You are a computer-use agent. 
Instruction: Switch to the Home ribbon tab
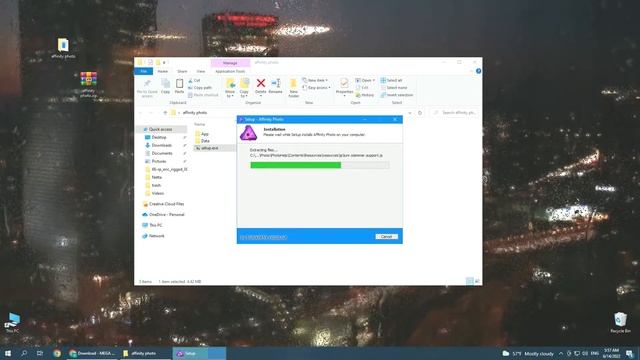[162, 71]
